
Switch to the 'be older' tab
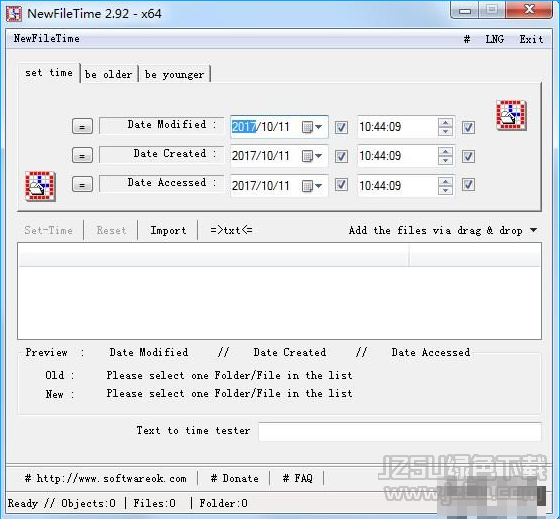click(109, 74)
